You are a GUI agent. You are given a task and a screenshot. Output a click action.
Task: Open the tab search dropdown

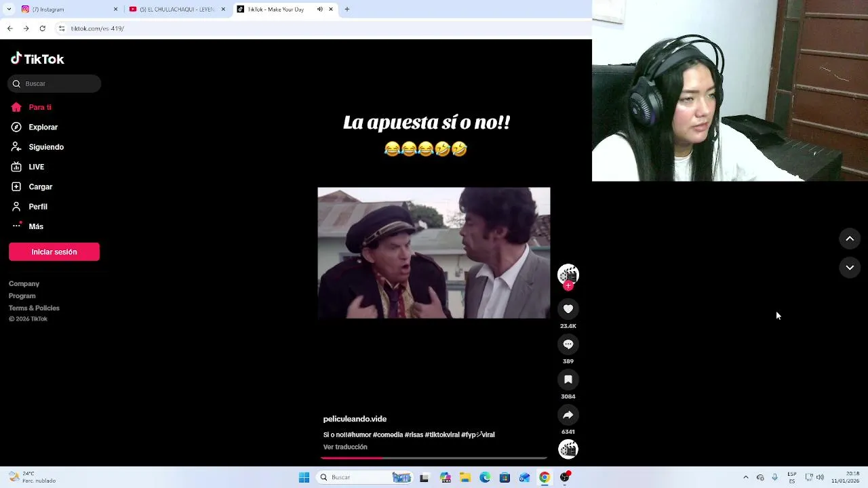[x=9, y=9]
